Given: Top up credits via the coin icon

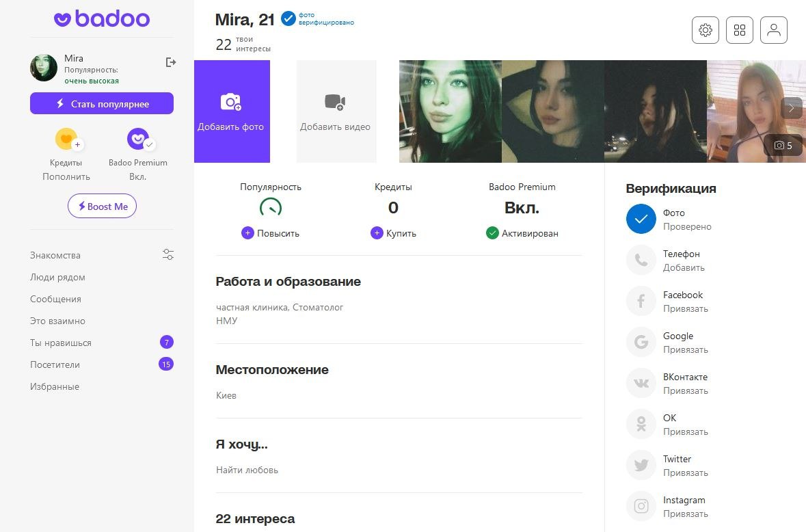Looking at the screenshot, I should [68, 139].
